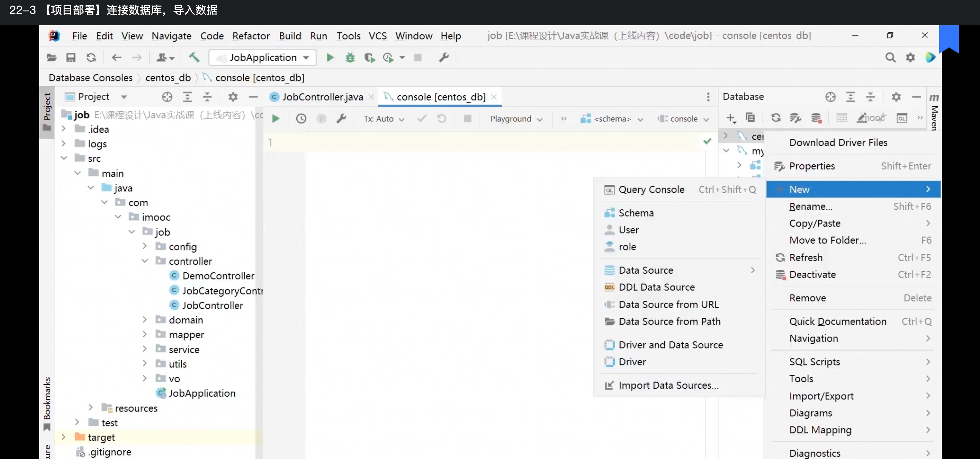This screenshot has width=980, height=459.
Task: Click Run with Coverage icon
Action: click(369, 58)
